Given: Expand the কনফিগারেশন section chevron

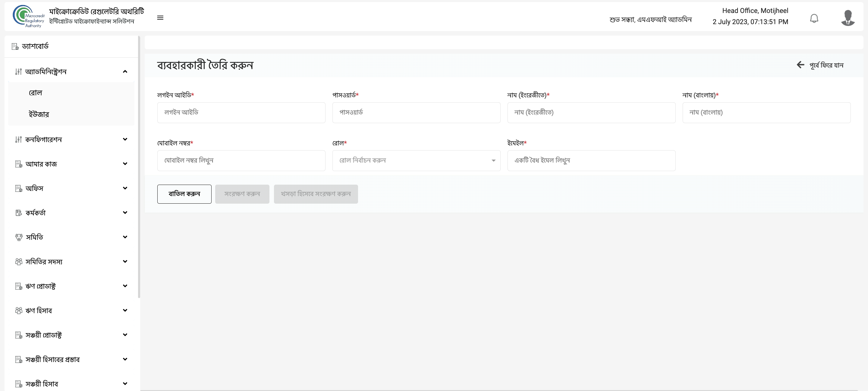Looking at the screenshot, I should pyautogui.click(x=125, y=139).
